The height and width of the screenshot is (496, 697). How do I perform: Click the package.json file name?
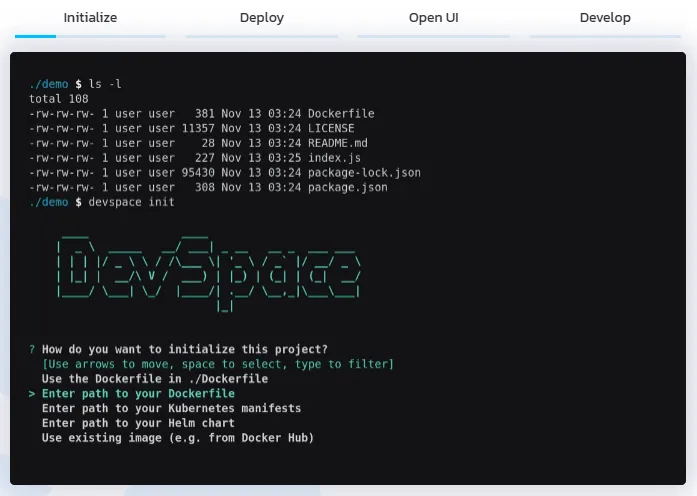(348, 187)
